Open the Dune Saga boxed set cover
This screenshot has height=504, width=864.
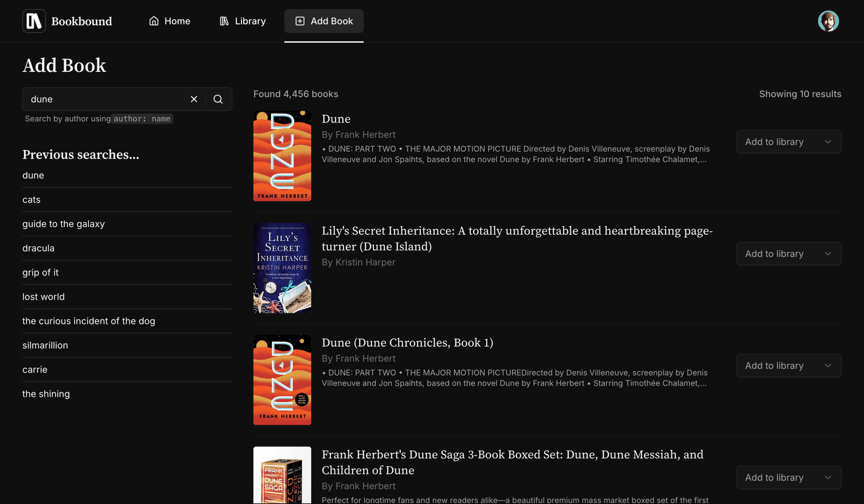(282, 475)
